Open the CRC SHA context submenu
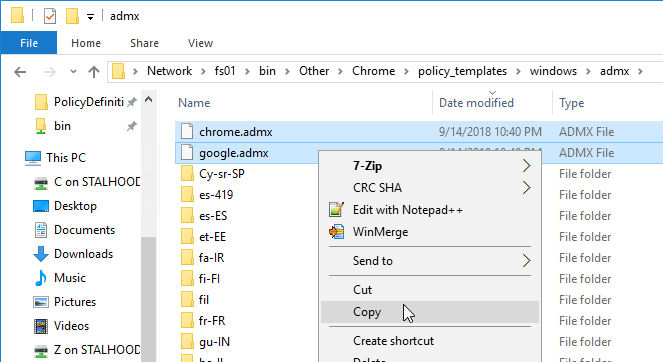 click(x=430, y=188)
